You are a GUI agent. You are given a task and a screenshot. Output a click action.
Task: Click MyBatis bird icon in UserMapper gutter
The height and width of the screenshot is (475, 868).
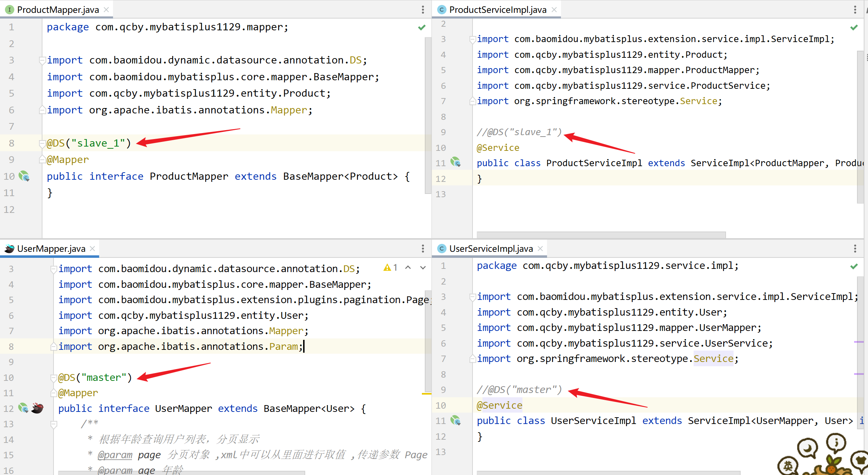37,408
